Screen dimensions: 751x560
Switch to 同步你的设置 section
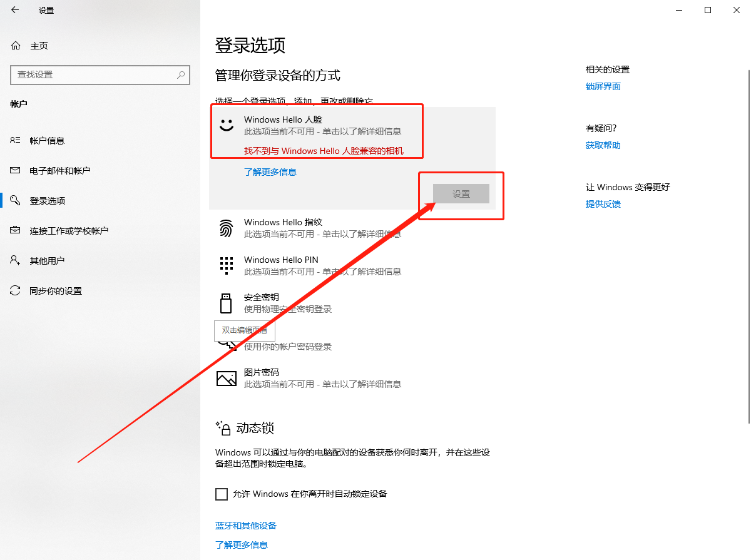pyautogui.click(x=56, y=290)
